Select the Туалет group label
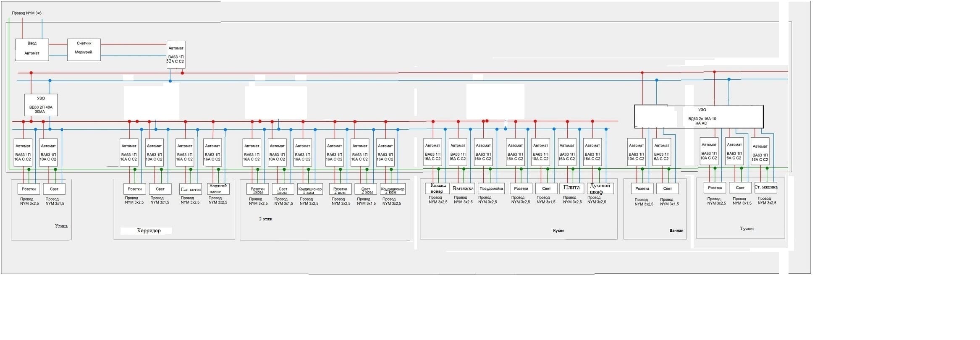This screenshot has width=980, height=340. (x=747, y=229)
